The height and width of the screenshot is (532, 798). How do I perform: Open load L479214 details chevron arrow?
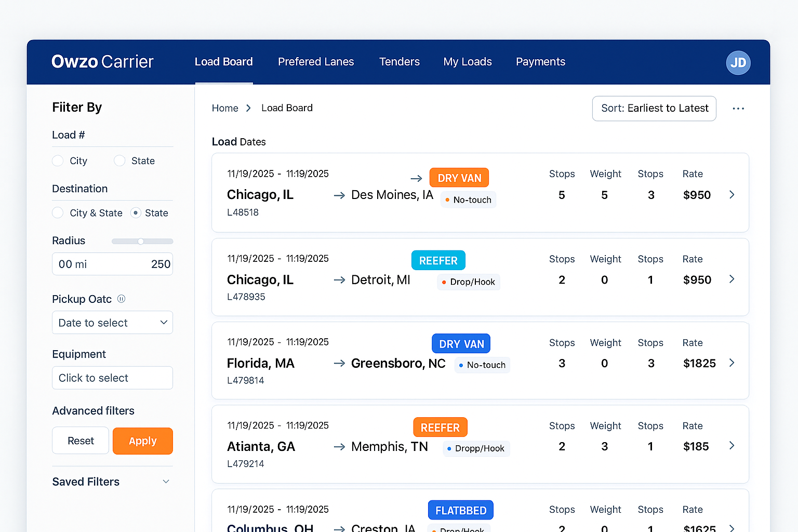[x=731, y=446]
